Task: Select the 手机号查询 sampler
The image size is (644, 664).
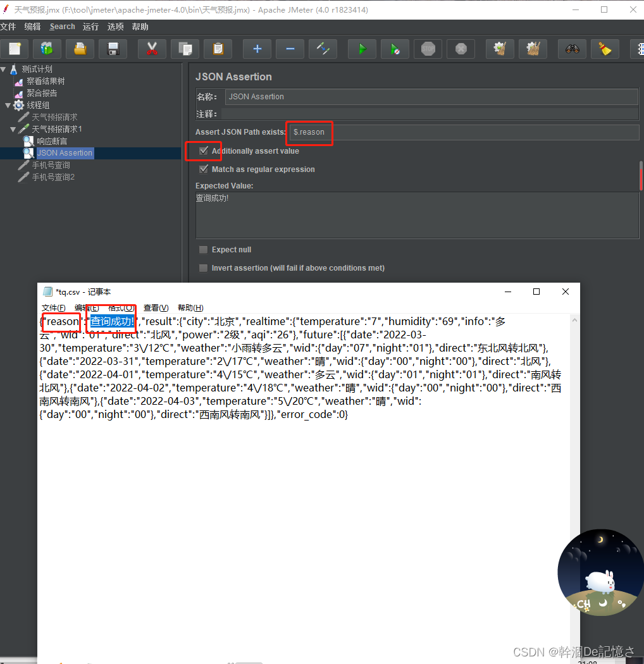Action: click(x=51, y=165)
